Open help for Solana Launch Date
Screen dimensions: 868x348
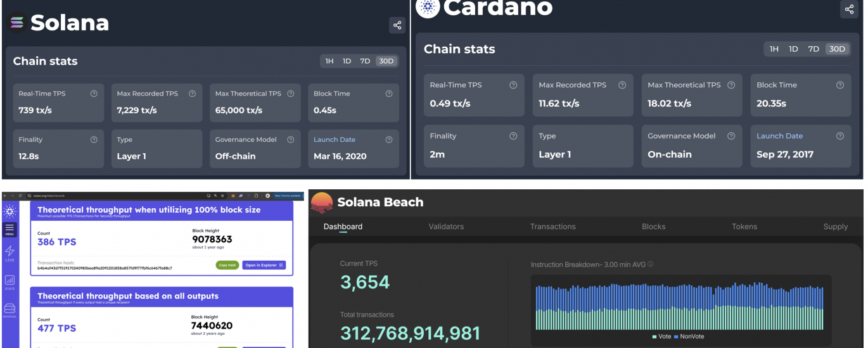tap(389, 140)
